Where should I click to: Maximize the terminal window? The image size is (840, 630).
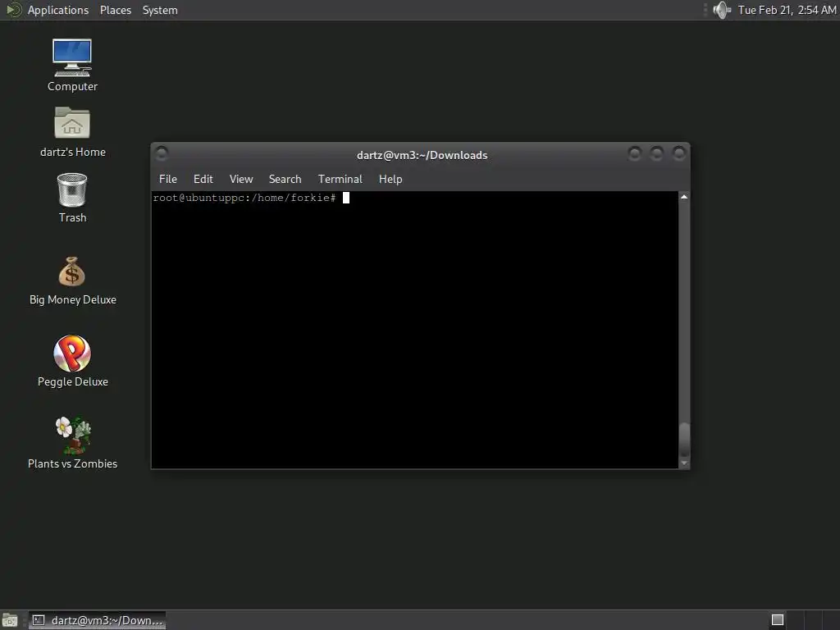pyautogui.click(x=657, y=153)
